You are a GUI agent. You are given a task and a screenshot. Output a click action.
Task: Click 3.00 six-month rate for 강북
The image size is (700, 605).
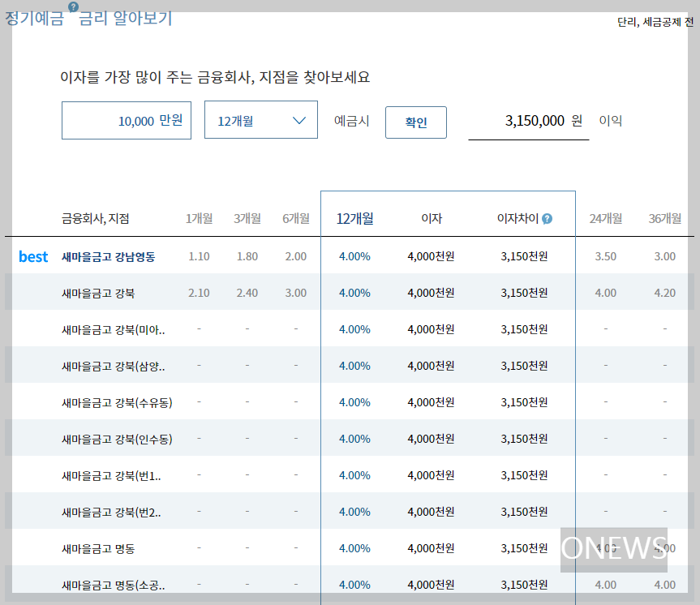pyautogui.click(x=296, y=293)
